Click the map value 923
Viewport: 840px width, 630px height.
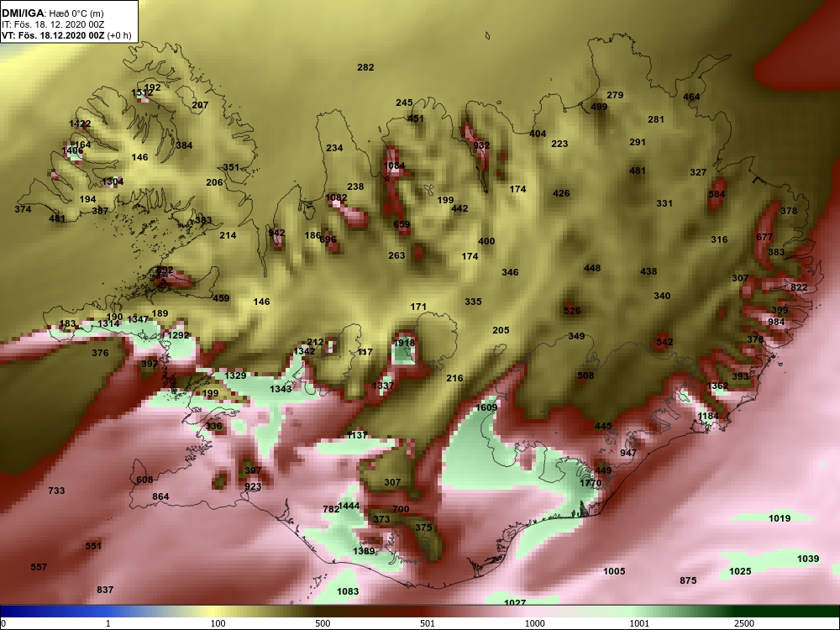click(x=253, y=487)
